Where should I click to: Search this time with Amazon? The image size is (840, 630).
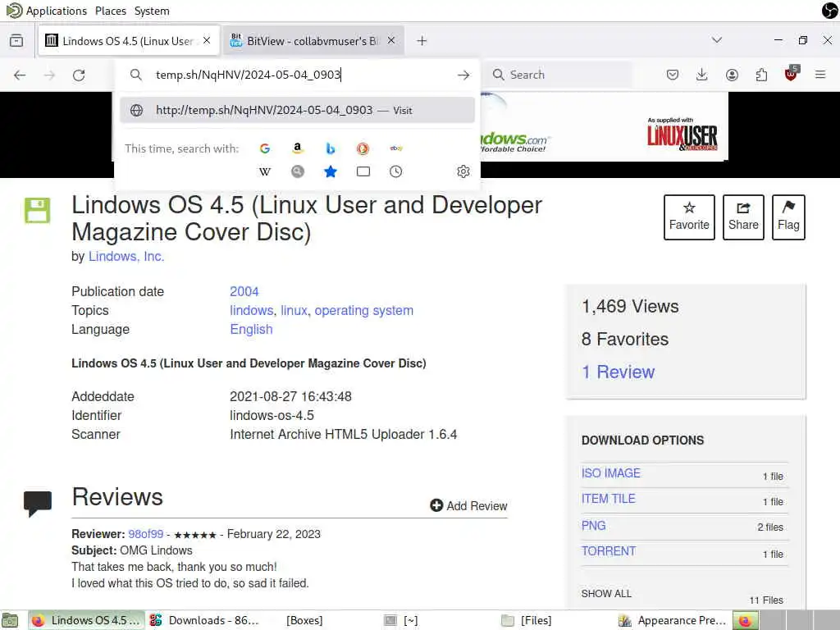click(x=298, y=148)
